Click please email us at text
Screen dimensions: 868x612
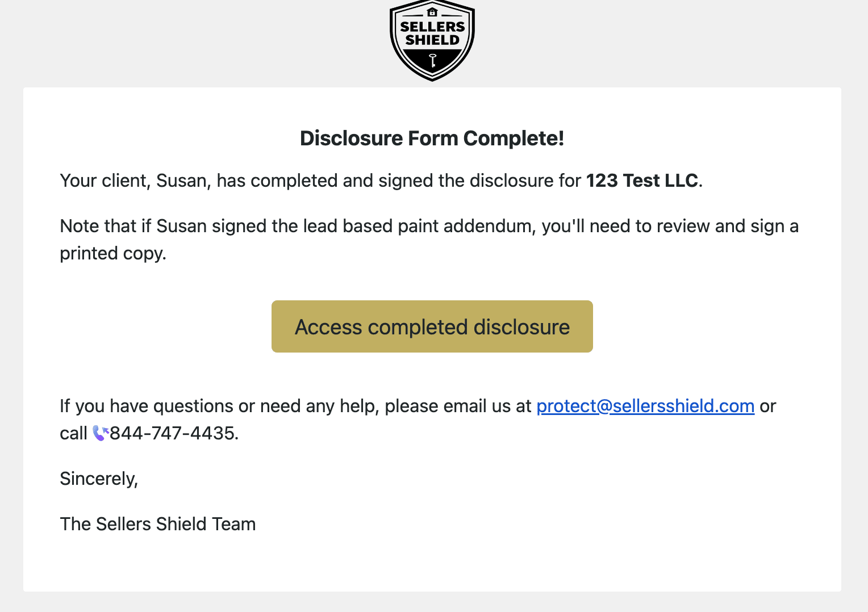[458, 406]
